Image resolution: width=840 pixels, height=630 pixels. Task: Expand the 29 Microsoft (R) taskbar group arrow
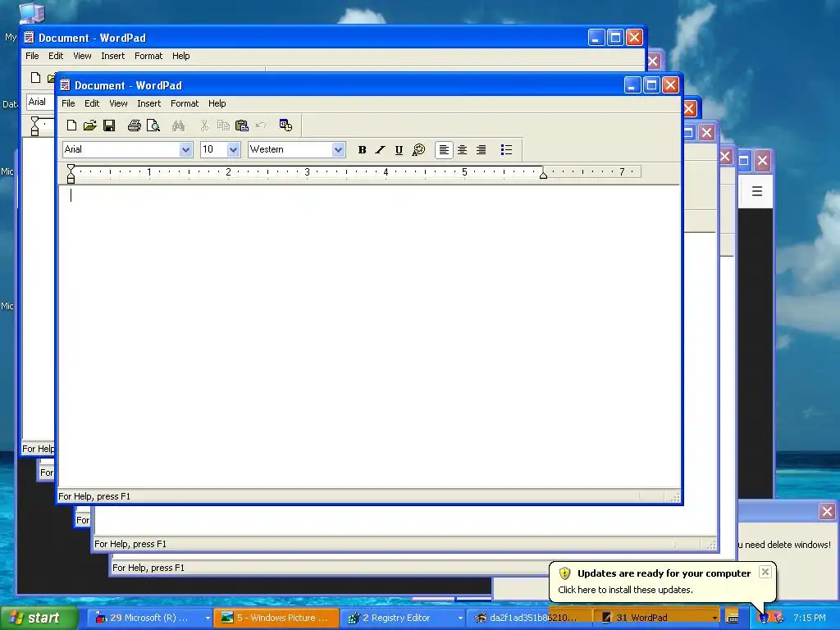(x=208, y=619)
